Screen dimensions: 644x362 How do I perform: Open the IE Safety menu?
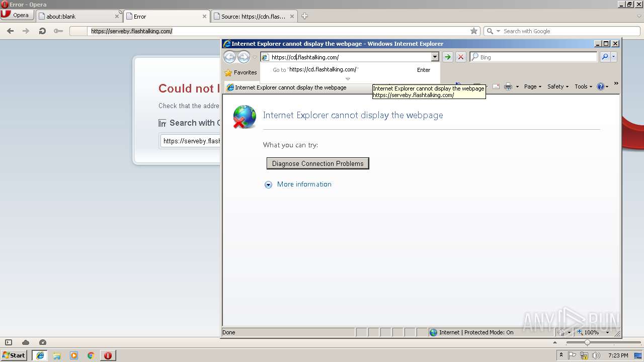[558, 86]
